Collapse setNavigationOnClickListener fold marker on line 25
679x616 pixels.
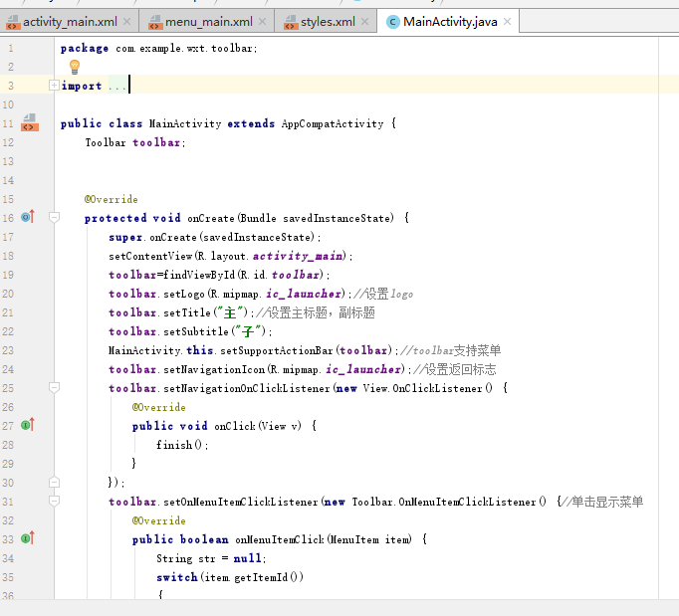[54, 387]
